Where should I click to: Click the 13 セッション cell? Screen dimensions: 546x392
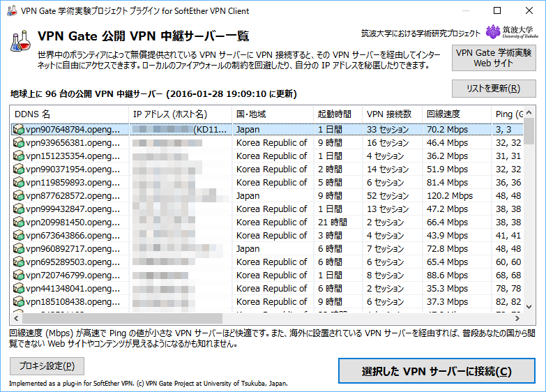tap(388, 209)
